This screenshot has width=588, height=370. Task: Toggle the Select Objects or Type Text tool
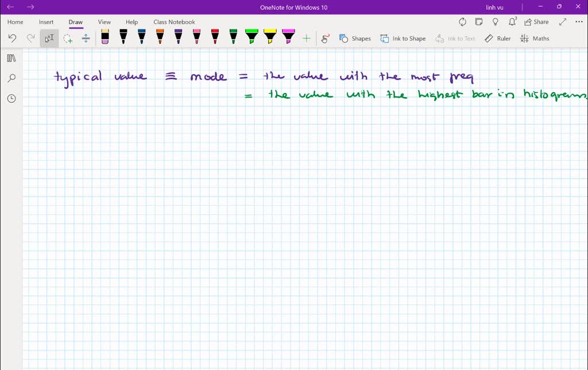tap(49, 38)
